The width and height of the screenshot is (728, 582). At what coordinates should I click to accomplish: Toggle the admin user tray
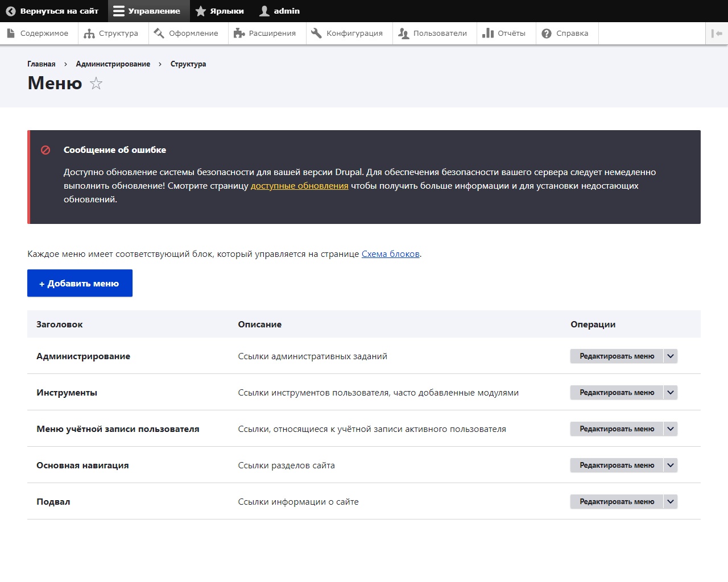279,11
